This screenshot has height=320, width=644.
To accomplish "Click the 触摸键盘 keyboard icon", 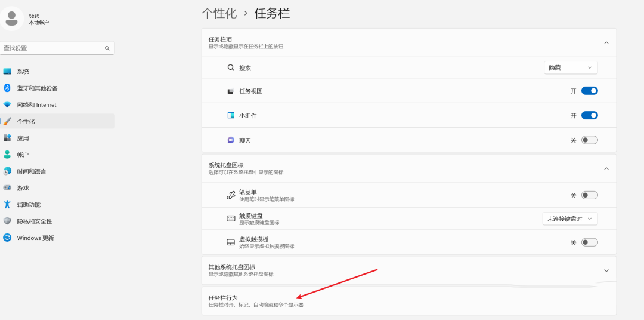I will (231, 219).
